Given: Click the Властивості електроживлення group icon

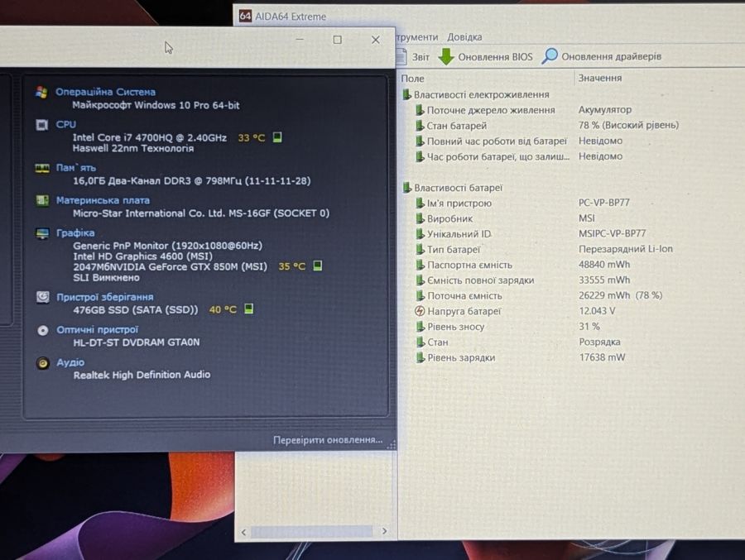Looking at the screenshot, I should (x=406, y=94).
